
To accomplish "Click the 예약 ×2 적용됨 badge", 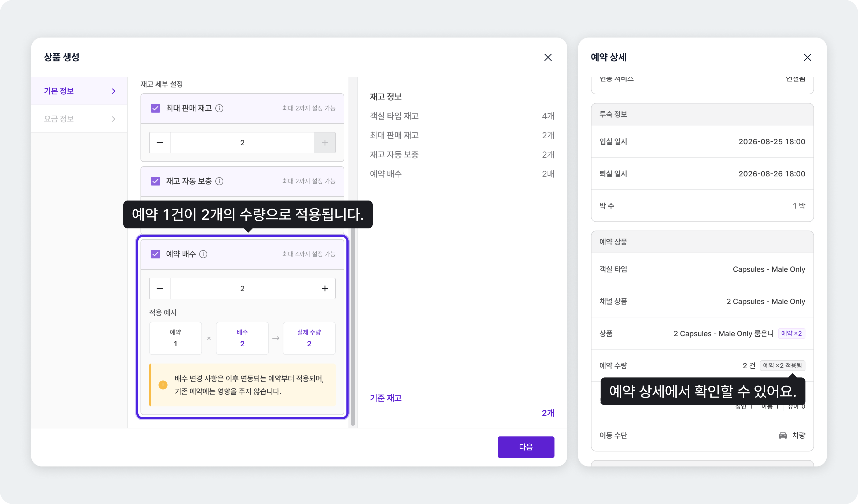I will pyautogui.click(x=782, y=365).
